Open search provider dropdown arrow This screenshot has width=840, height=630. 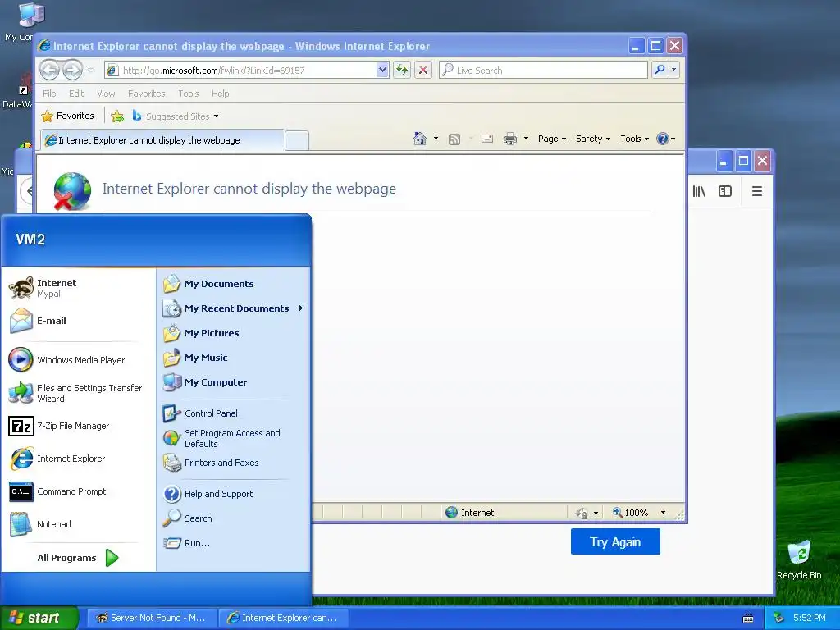[x=674, y=70]
